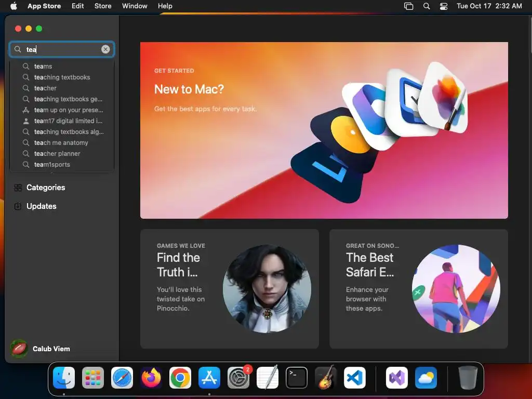Screen dimensions: 532x399
Task: Select the 'teacher planner' suggestion
Action: (62, 153)
